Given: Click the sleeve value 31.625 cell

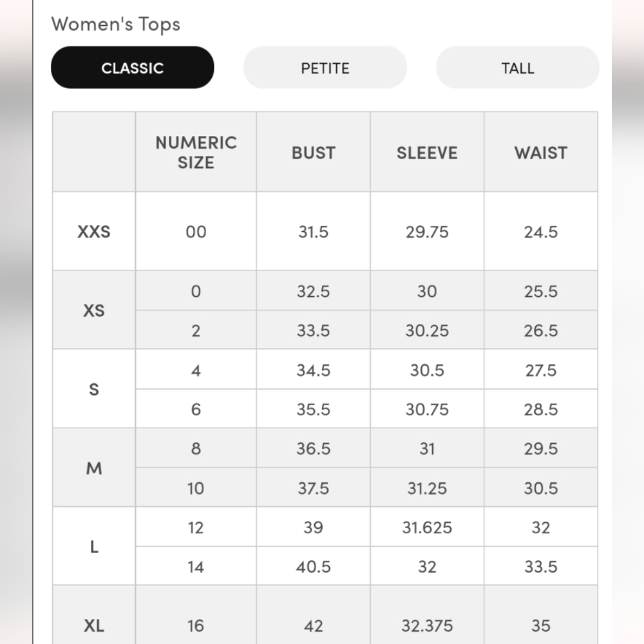Looking at the screenshot, I should pyautogui.click(x=427, y=527).
